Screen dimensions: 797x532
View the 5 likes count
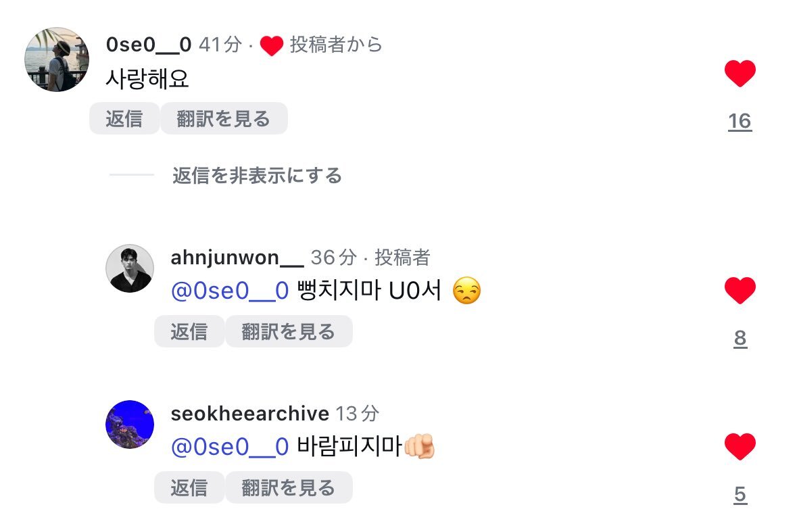pos(740,494)
